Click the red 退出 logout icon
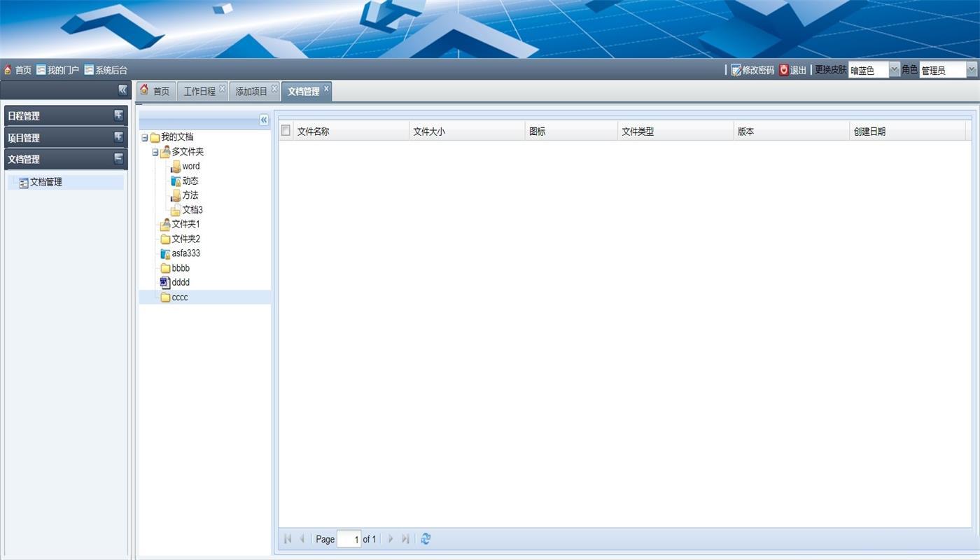 [x=784, y=70]
